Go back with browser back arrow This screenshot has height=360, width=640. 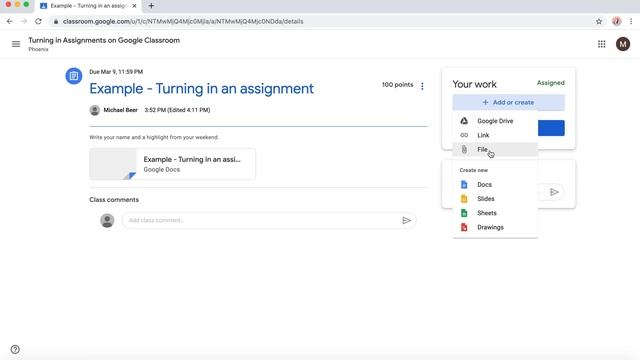(x=10, y=21)
